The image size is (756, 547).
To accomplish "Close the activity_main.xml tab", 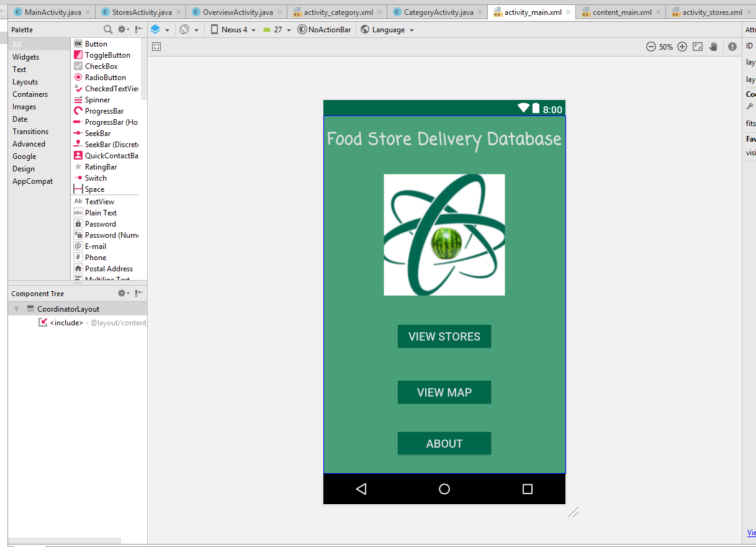I will point(569,12).
